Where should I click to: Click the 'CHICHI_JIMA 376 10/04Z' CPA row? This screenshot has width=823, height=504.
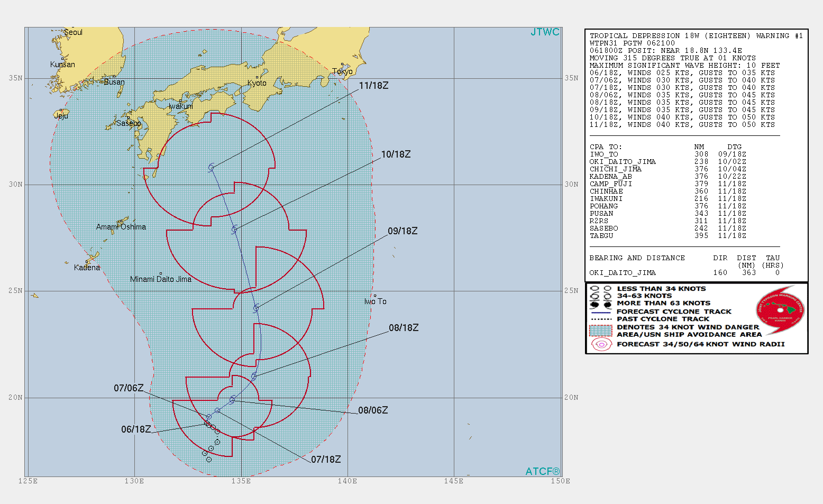668,169
